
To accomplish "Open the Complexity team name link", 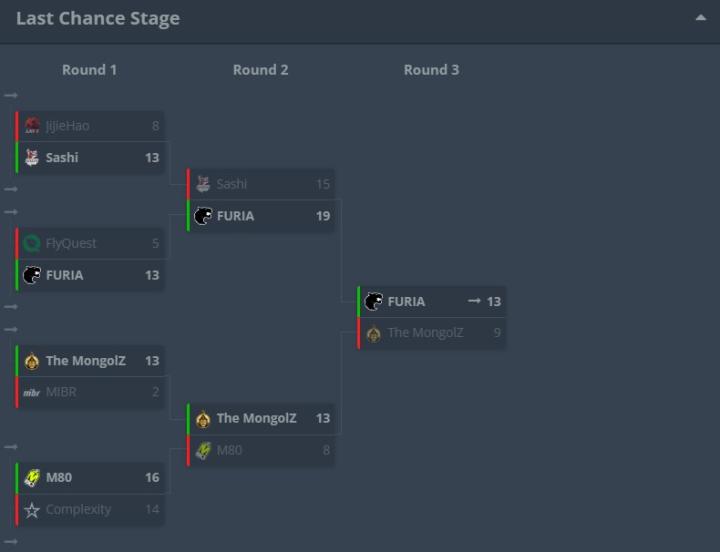I will [78, 509].
